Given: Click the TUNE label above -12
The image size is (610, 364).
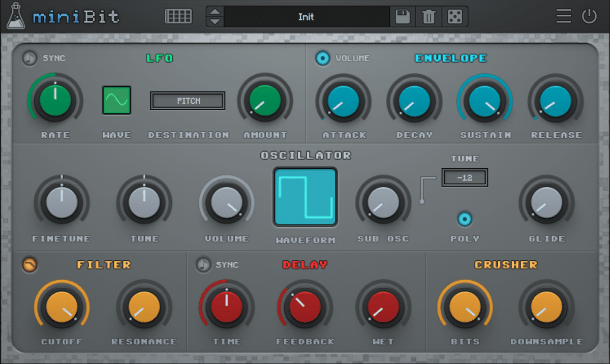Looking at the screenshot, I should [x=465, y=159].
